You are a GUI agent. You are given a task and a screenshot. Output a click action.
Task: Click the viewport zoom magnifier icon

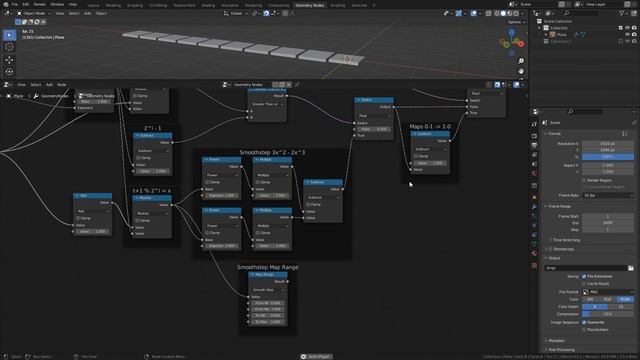521,61
